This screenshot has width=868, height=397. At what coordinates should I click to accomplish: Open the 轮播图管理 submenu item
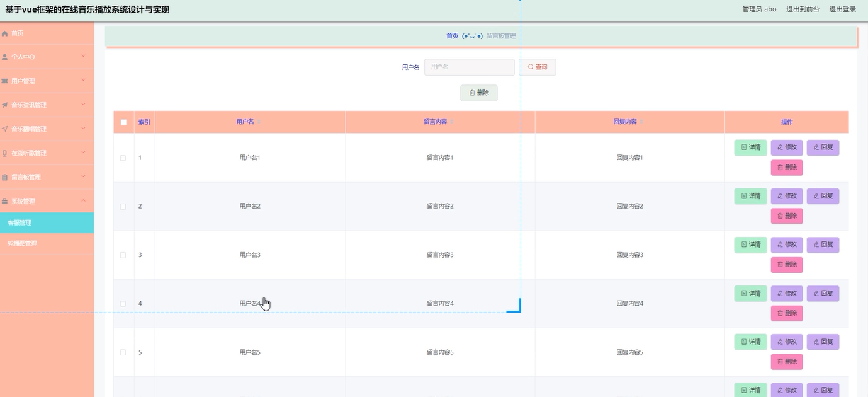(47, 243)
